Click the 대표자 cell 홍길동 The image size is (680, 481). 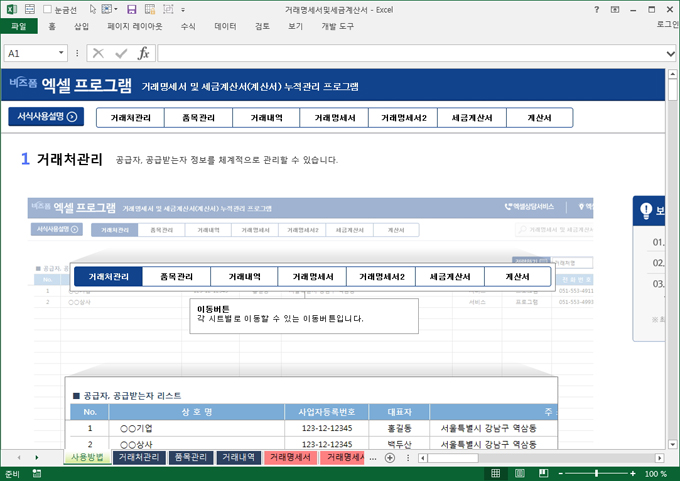[399, 428]
